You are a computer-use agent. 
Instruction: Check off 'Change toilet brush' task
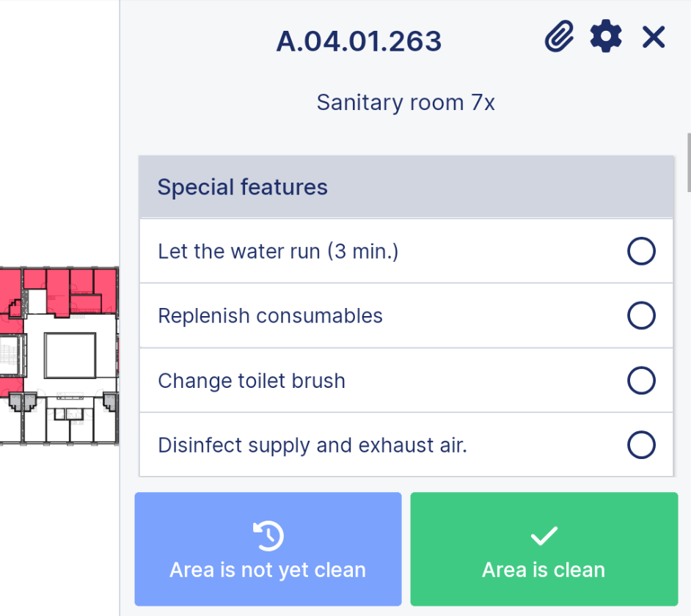pos(641,381)
